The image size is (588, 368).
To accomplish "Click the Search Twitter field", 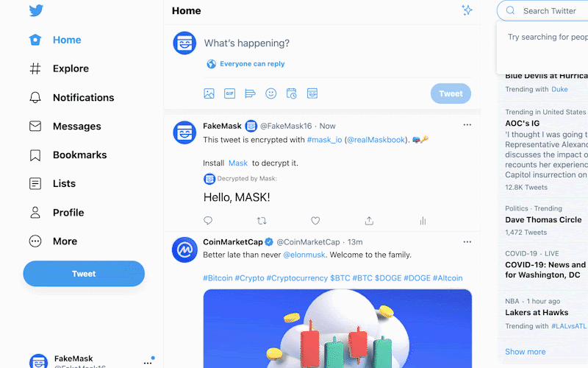I will tap(545, 11).
